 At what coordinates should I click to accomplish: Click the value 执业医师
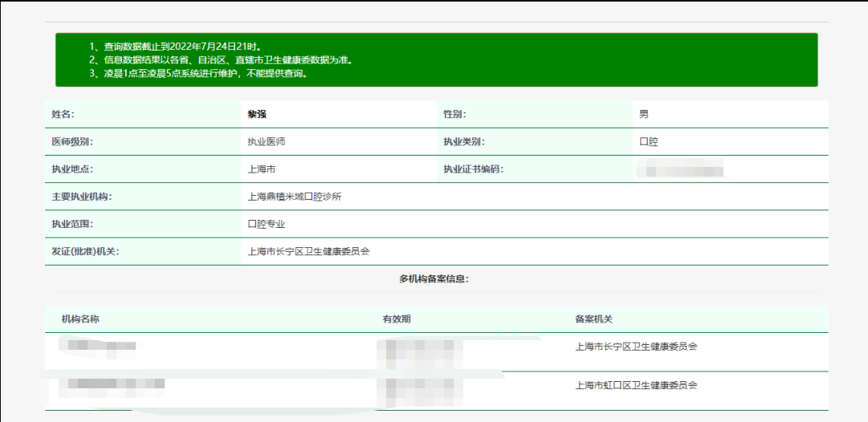click(267, 141)
